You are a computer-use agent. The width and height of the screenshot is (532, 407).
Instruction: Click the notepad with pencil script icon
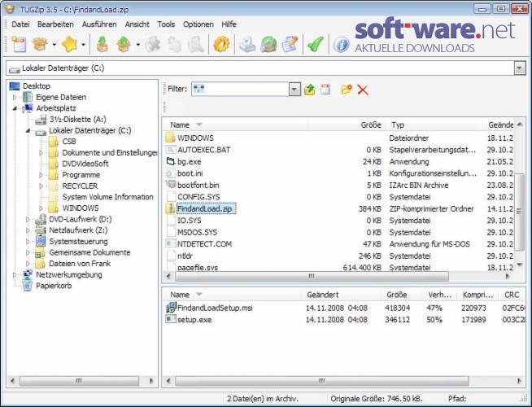290,44
